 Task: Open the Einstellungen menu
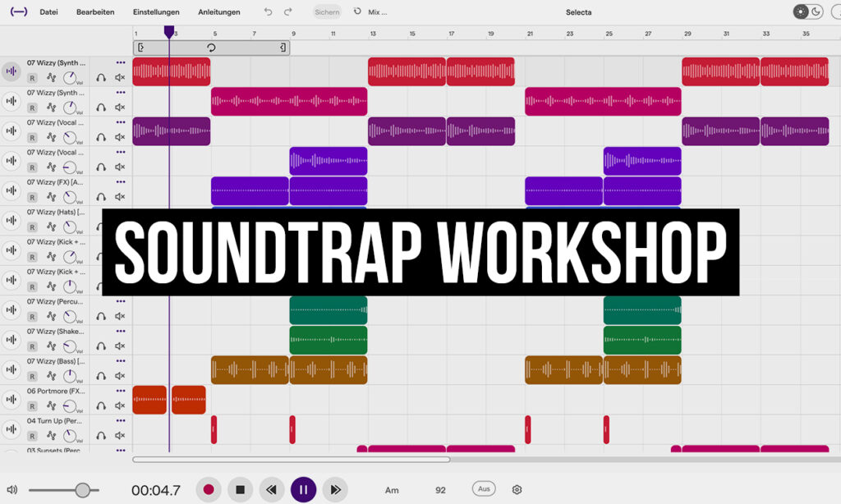tap(156, 11)
